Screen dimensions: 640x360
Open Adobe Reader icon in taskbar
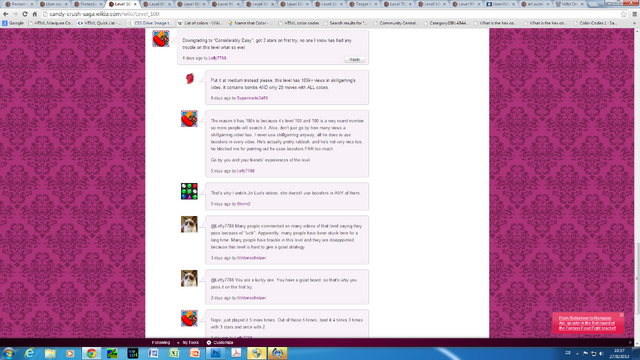coord(236,353)
